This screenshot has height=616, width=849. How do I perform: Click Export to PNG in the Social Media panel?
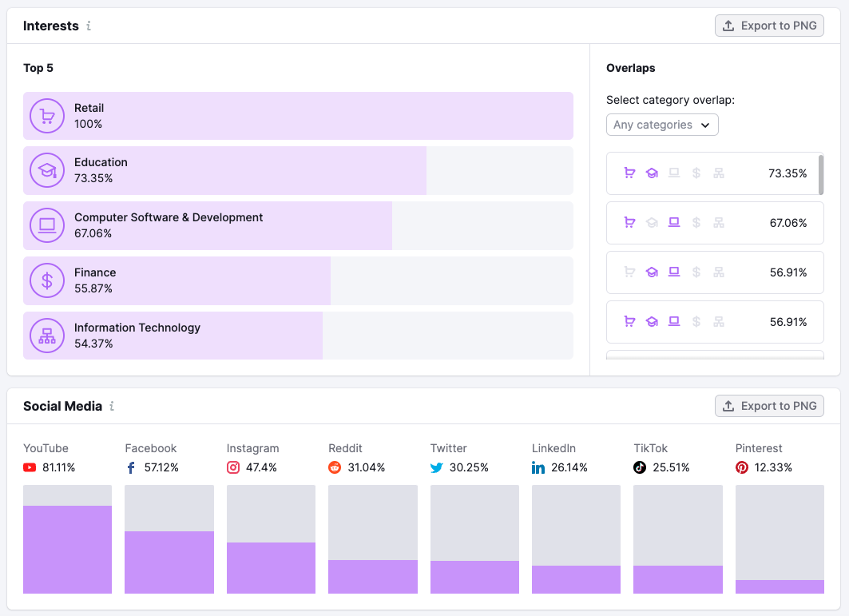[x=769, y=406]
